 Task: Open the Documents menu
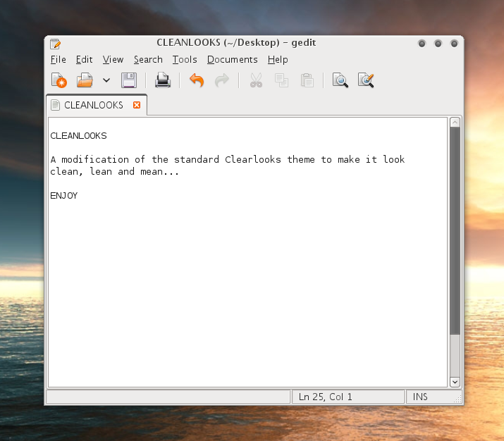pyautogui.click(x=232, y=59)
